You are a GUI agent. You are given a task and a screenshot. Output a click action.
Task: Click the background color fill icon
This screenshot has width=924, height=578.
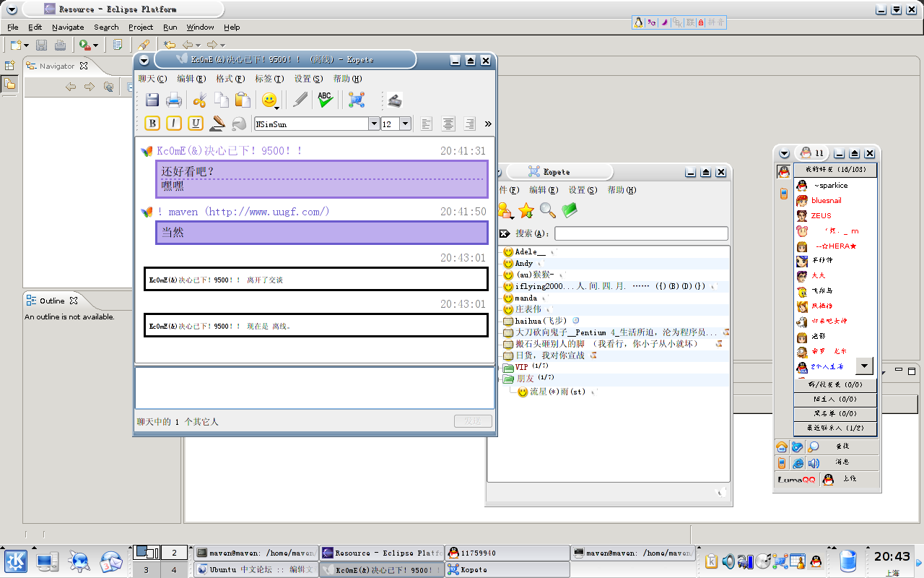click(239, 124)
